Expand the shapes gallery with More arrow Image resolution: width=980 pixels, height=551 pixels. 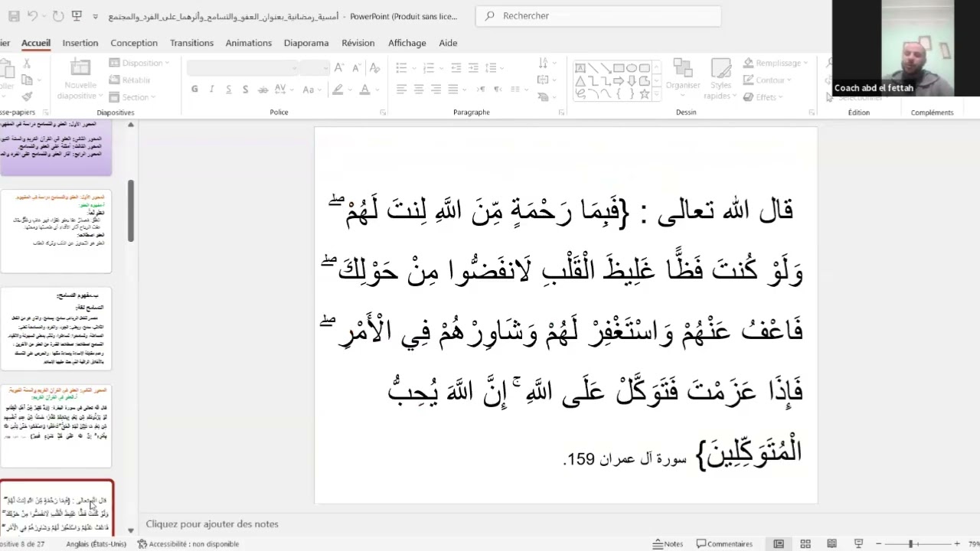point(658,95)
